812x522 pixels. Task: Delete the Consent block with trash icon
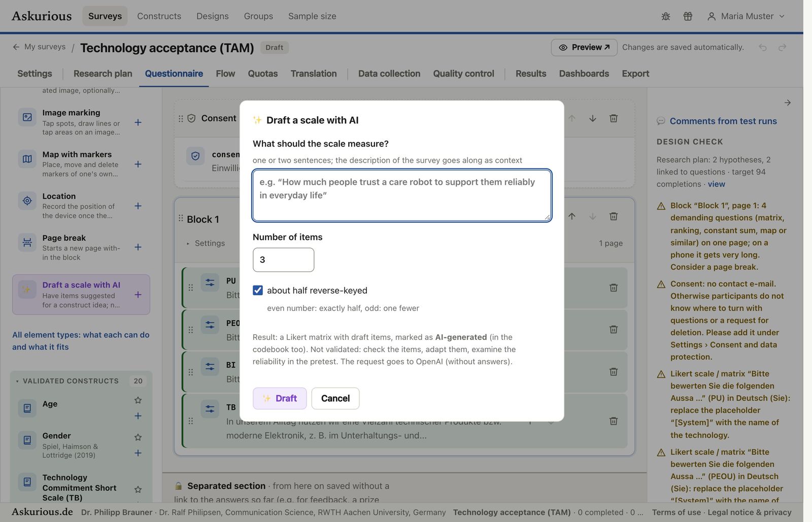[614, 118]
